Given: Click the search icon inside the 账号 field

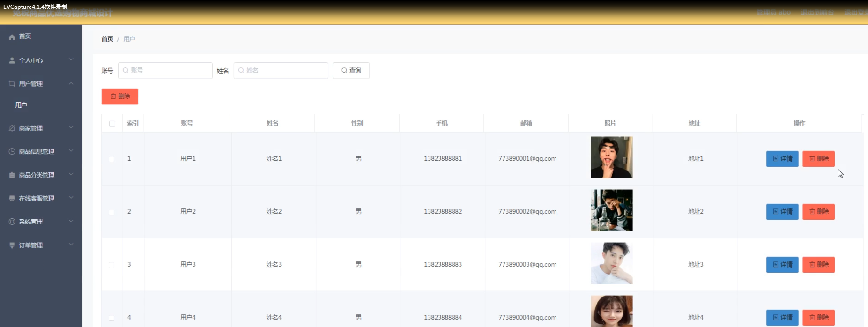Looking at the screenshot, I should [126, 70].
